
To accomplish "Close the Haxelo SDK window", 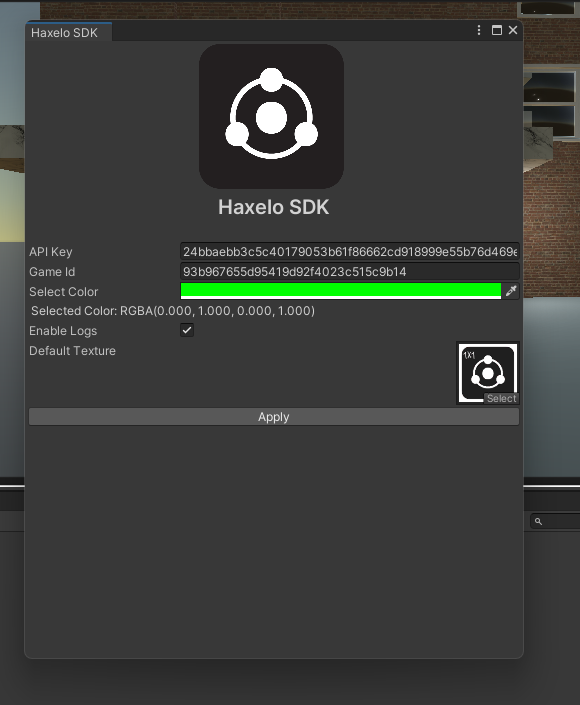I will [x=513, y=30].
